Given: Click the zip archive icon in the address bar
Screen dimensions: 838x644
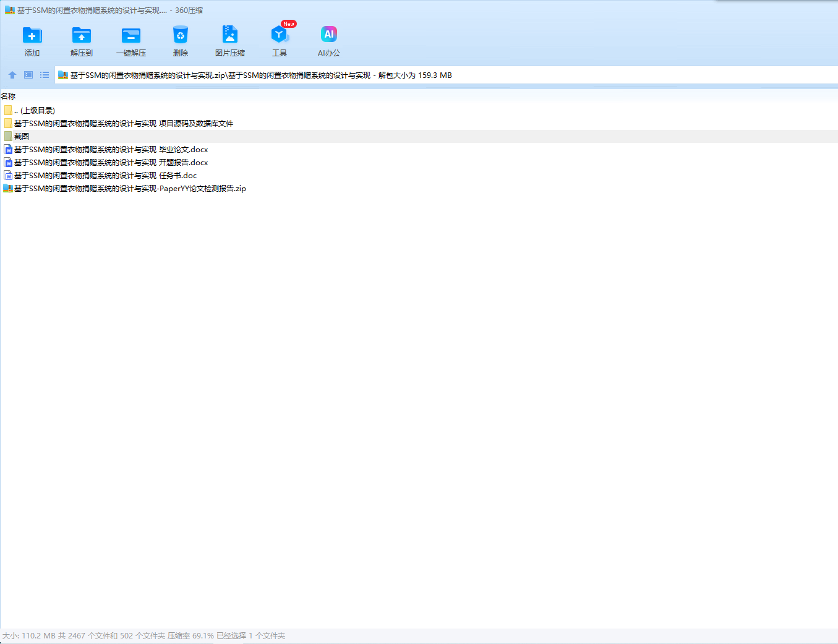Looking at the screenshot, I should click(63, 75).
